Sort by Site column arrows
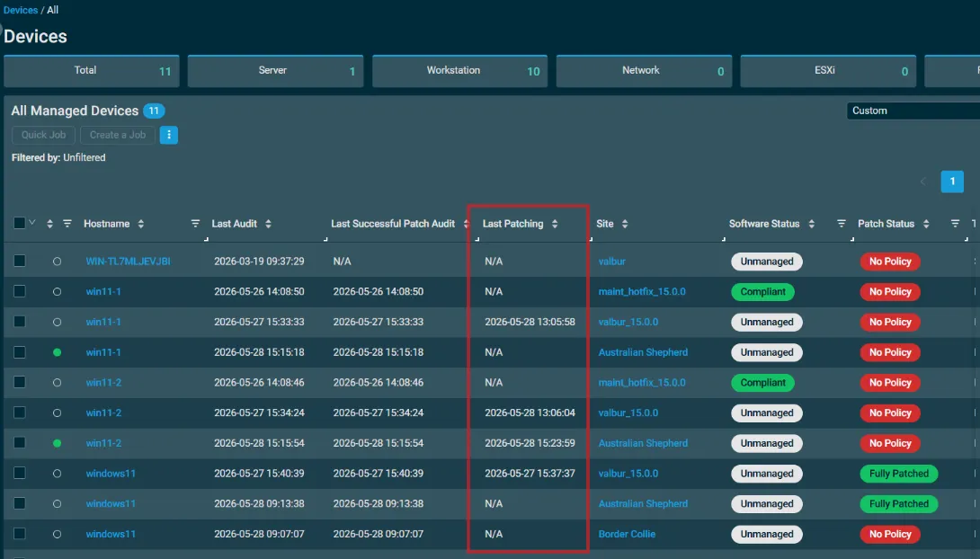 pyautogui.click(x=624, y=224)
